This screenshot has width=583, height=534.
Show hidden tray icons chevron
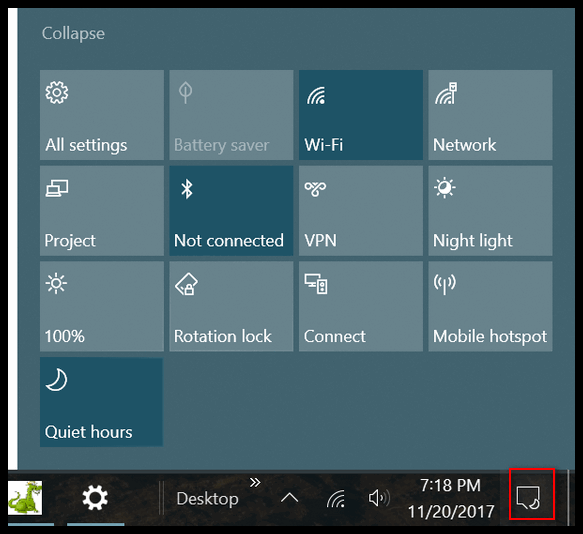(x=290, y=498)
